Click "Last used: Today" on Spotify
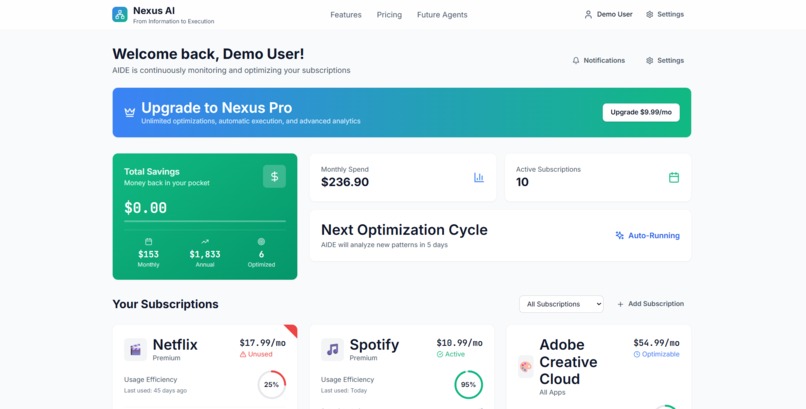 point(344,391)
